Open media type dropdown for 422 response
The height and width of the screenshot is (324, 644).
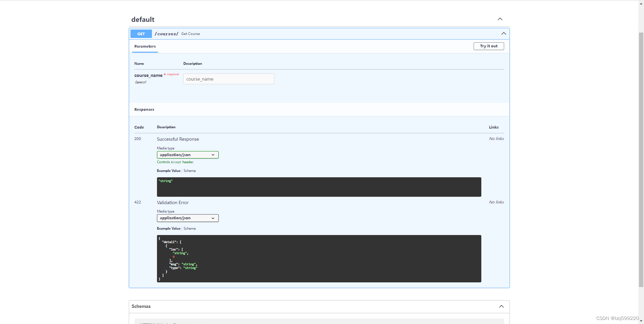(x=187, y=218)
